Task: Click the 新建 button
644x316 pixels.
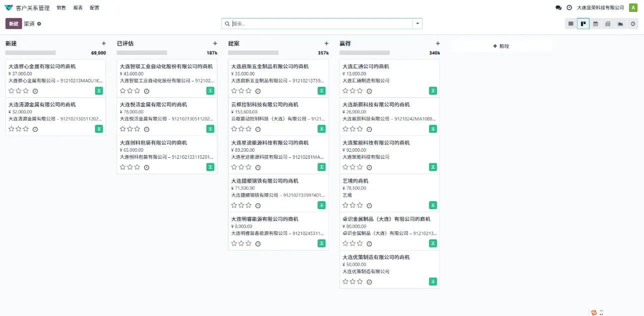Action: [x=13, y=24]
